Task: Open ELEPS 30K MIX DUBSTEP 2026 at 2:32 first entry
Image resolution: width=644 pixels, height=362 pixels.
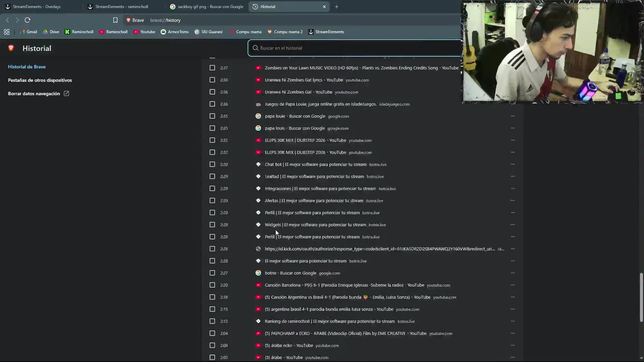Action: [305, 140]
